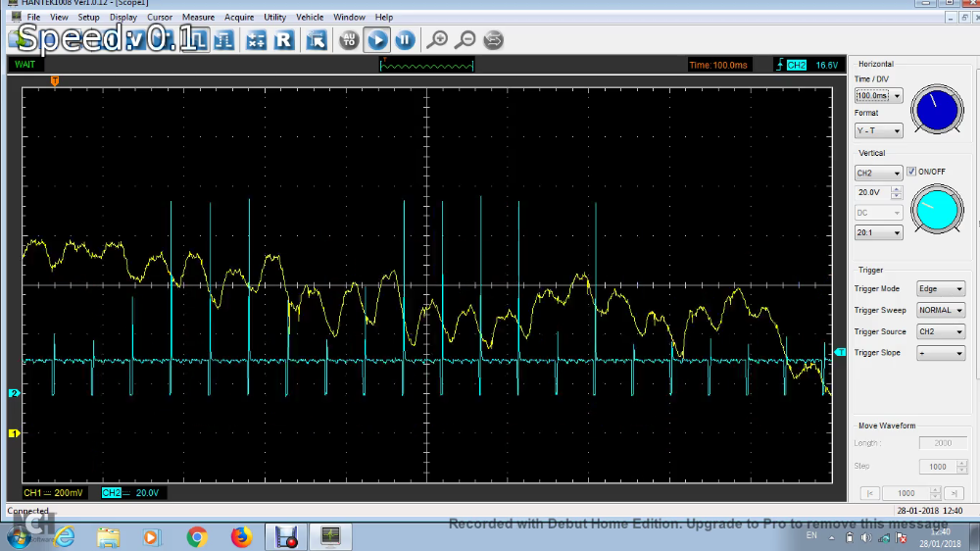Viewport: 980px width, 551px height.
Task: Open the Measure menu
Action: 198,17
